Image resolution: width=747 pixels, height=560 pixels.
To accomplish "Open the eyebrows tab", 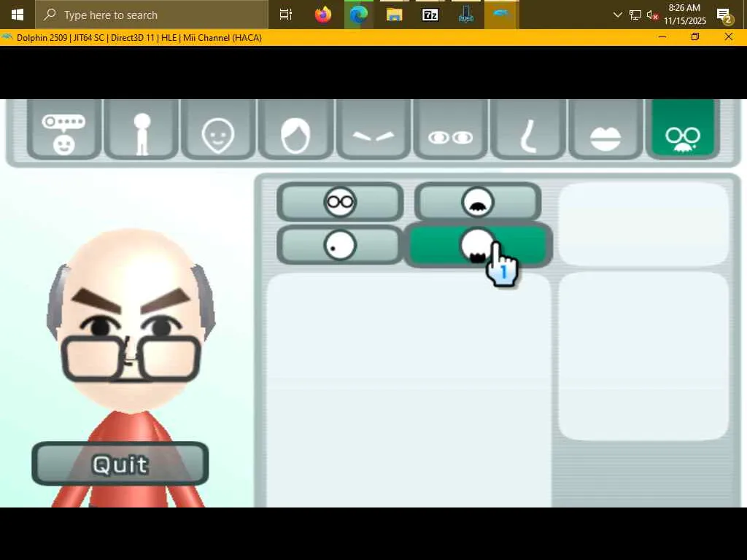I will tap(373, 128).
